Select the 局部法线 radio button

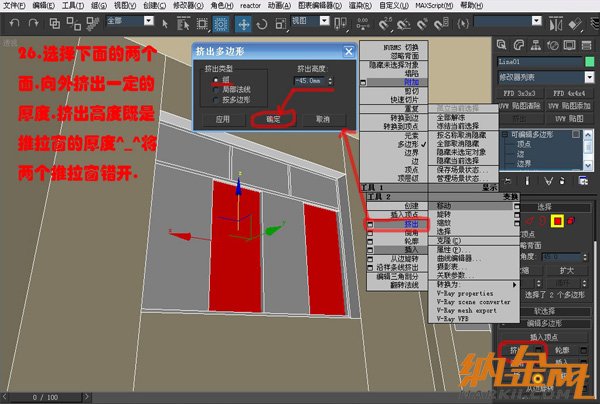215,90
